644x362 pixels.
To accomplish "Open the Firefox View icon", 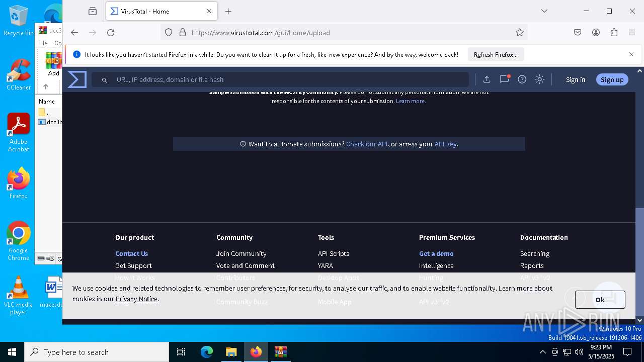I will (x=93, y=11).
